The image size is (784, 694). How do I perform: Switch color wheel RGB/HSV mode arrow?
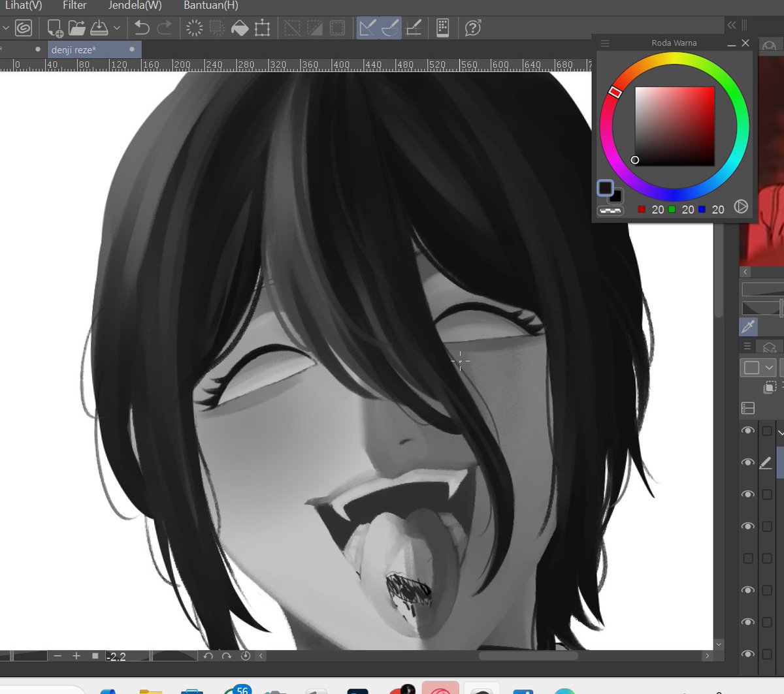pyautogui.click(x=740, y=206)
